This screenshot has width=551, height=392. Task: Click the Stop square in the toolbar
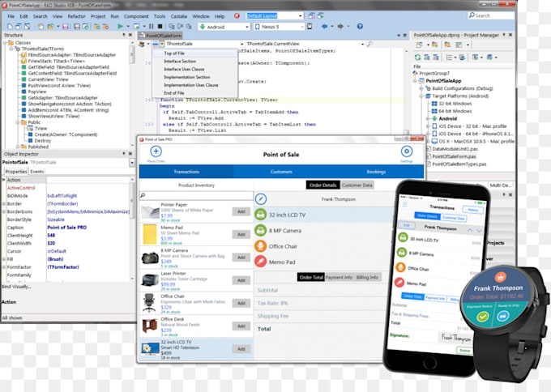(160, 27)
